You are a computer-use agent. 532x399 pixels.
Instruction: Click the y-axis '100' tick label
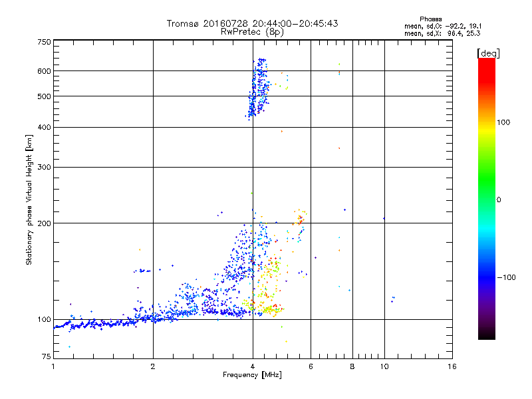44,319
